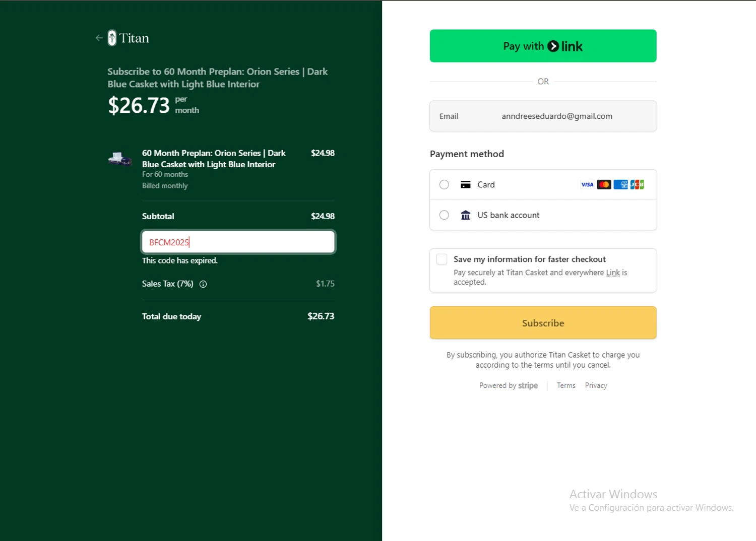Open the Privacy link
This screenshot has width=756, height=541.
pos(596,385)
